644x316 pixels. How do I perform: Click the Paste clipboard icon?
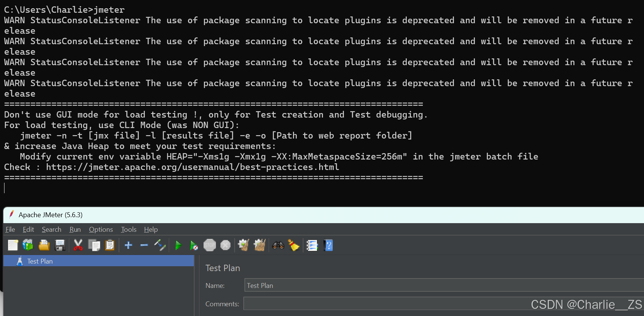[x=110, y=245]
